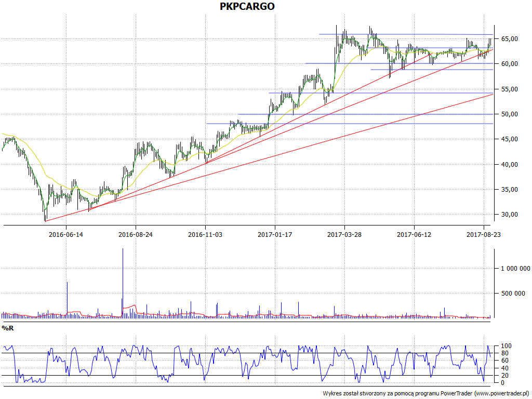This screenshot has width=532, height=399.
Task: Click the 40,00 price axis label
Action: pos(510,165)
